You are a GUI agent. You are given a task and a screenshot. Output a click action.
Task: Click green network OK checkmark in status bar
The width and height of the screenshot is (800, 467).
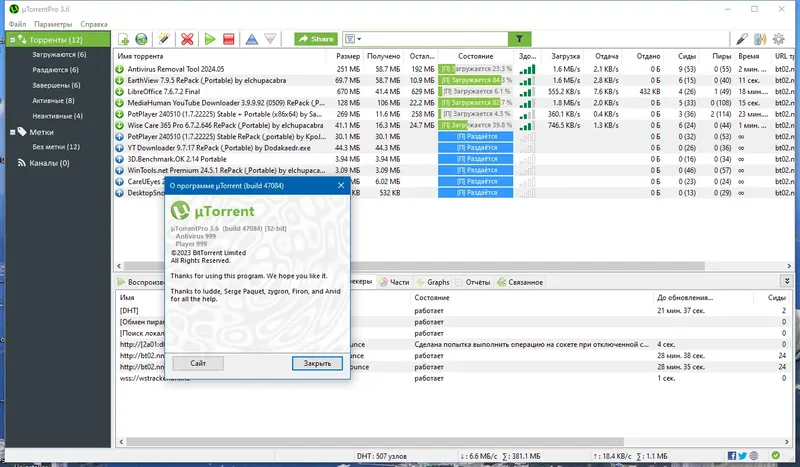click(776, 456)
